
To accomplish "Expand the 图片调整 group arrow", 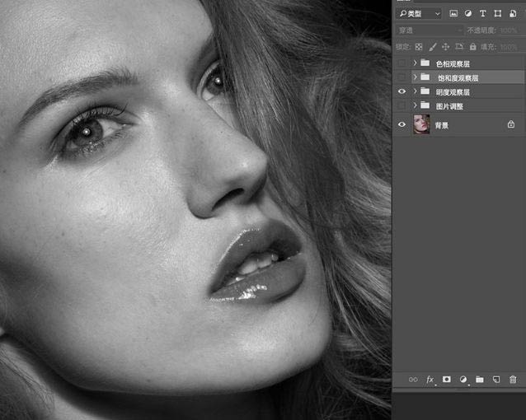I will 415,106.
